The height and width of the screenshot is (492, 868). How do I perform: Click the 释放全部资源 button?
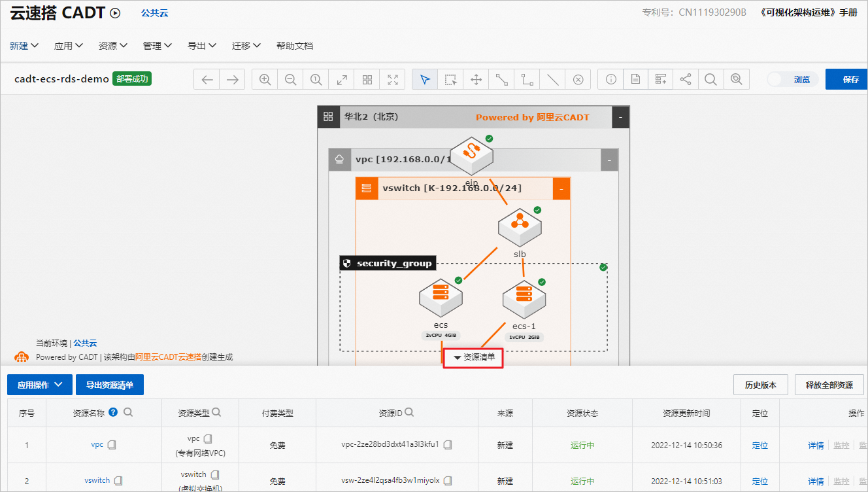click(829, 385)
